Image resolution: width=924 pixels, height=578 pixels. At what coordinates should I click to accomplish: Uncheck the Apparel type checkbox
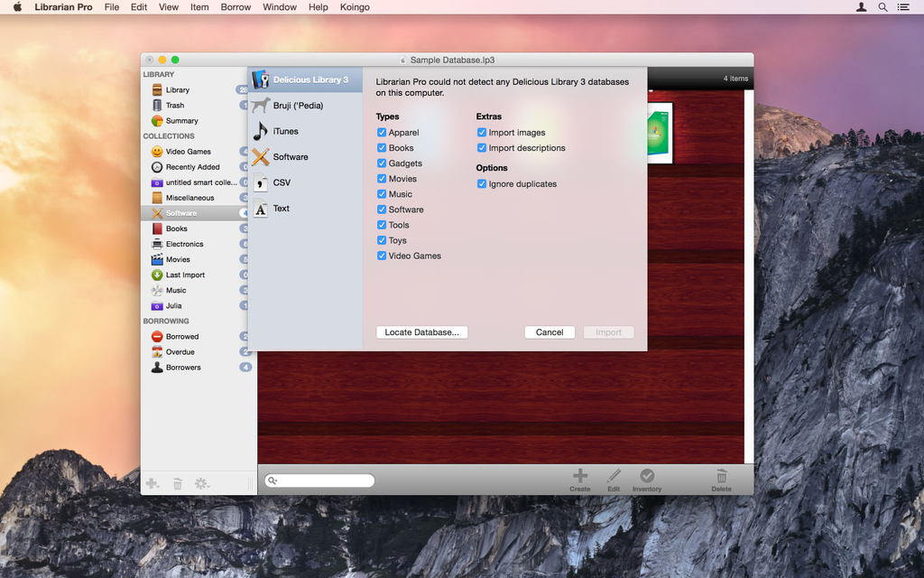point(382,133)
